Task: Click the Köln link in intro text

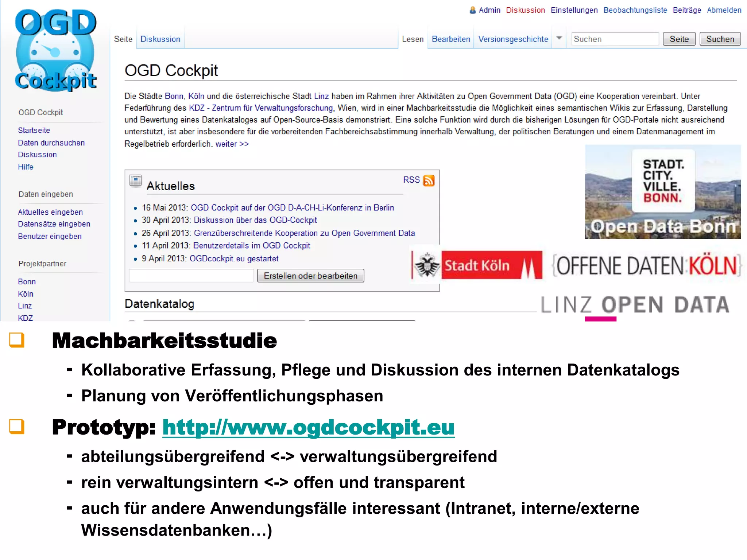Action: pos(196,96)
